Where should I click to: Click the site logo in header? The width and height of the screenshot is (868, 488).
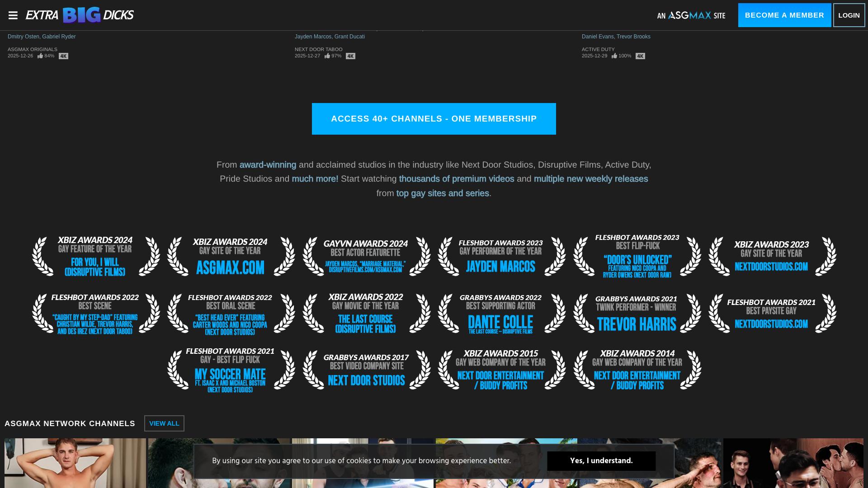tap(80, 15)
